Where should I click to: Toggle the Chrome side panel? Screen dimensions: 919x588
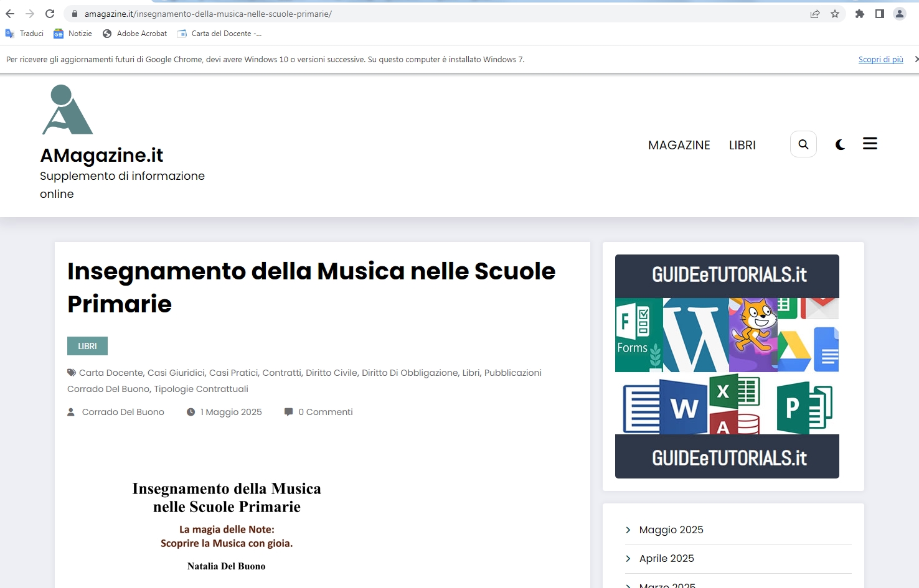click(880, 14)
